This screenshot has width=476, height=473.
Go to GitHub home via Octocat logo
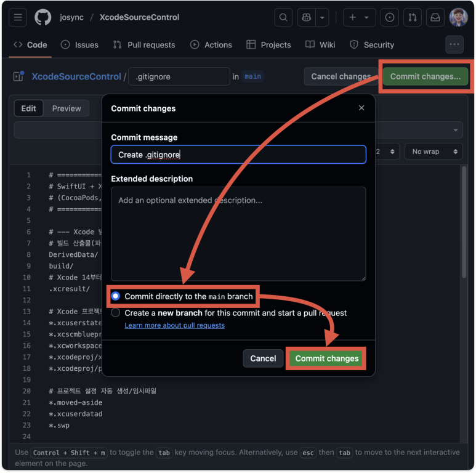click(43, 17)
